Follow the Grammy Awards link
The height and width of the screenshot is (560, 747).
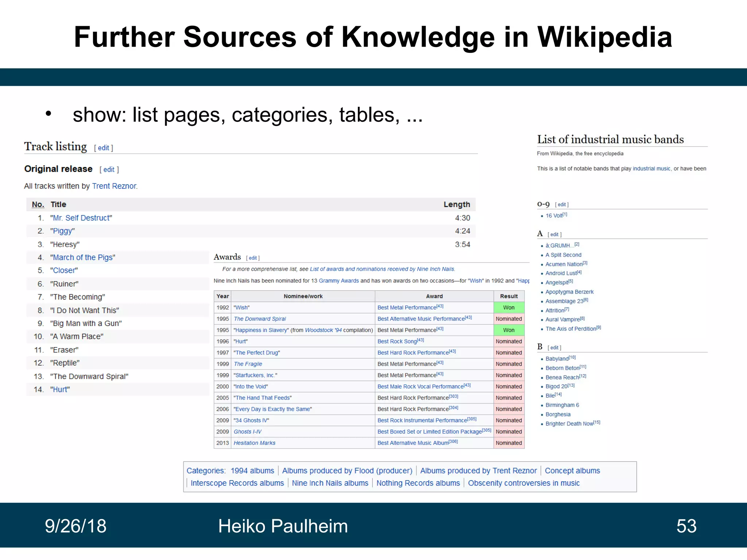click(x=339, y=281)
